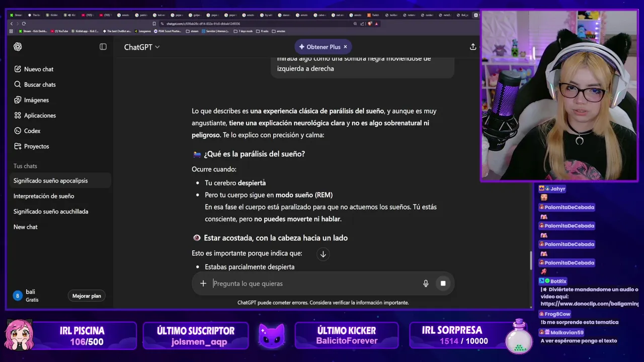Click the ChatGPT logo in the sidebar
The width and height of the screenshot is (644, 362).
(x=18, y=47)
